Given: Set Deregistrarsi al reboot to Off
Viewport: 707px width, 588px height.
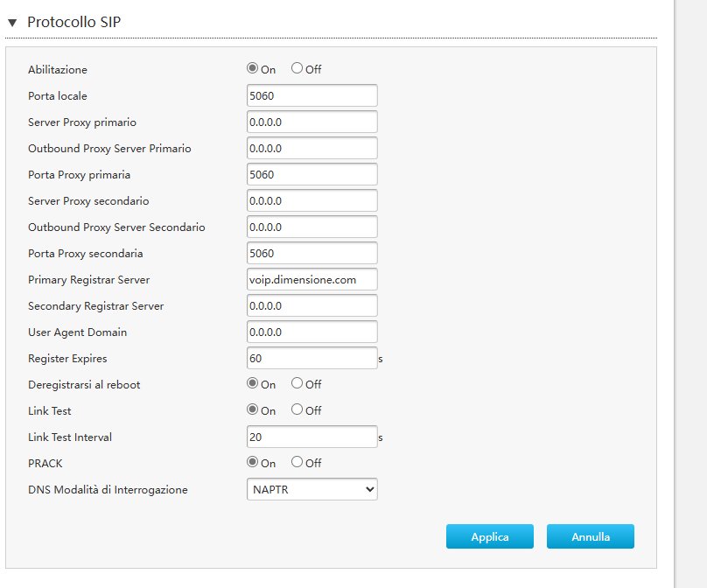Looking at the screenshot, I should point(297,383).
